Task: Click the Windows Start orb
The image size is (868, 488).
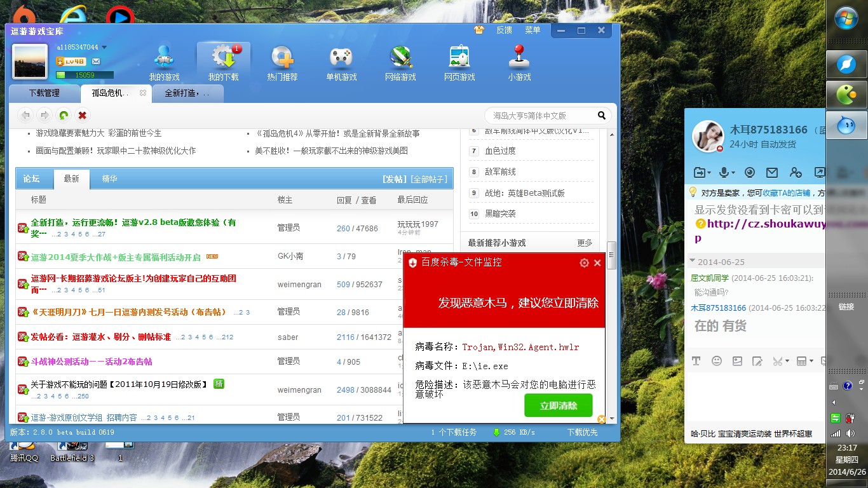Action: [x=847, y=19]
